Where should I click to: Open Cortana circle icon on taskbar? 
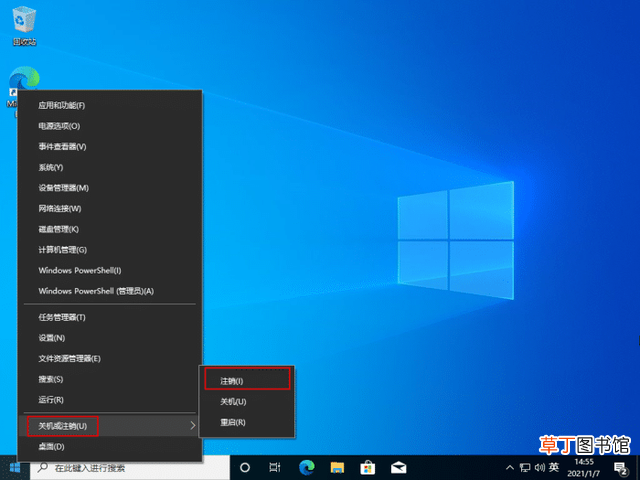[x=244, y=468]
